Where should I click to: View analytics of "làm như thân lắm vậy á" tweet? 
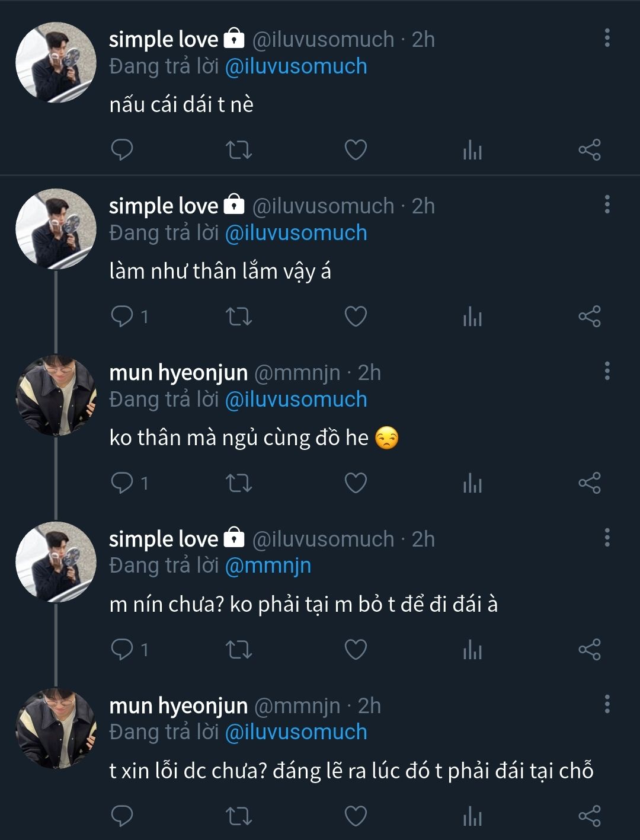click(x=472, y=317)
